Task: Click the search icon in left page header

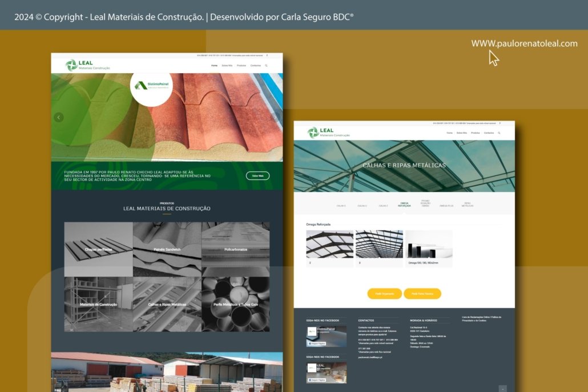Action: tap(266, 66)
